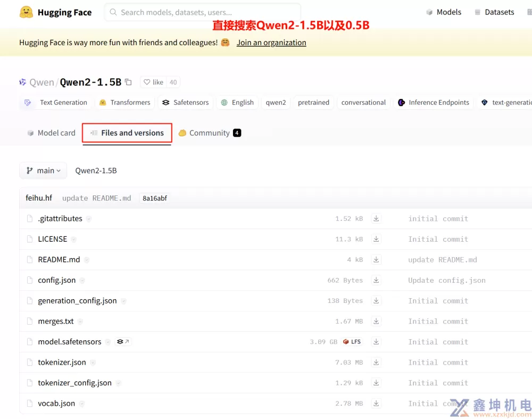The image size is (532, 419).
Task: Open the .gitattributes file
Action: tap(60, 218)
